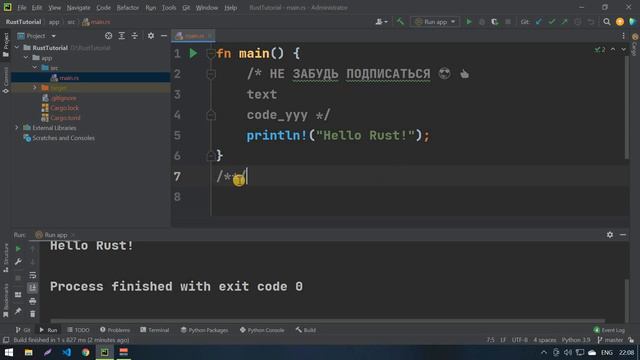Open user account dropdown in toolbar

point(381,22)
